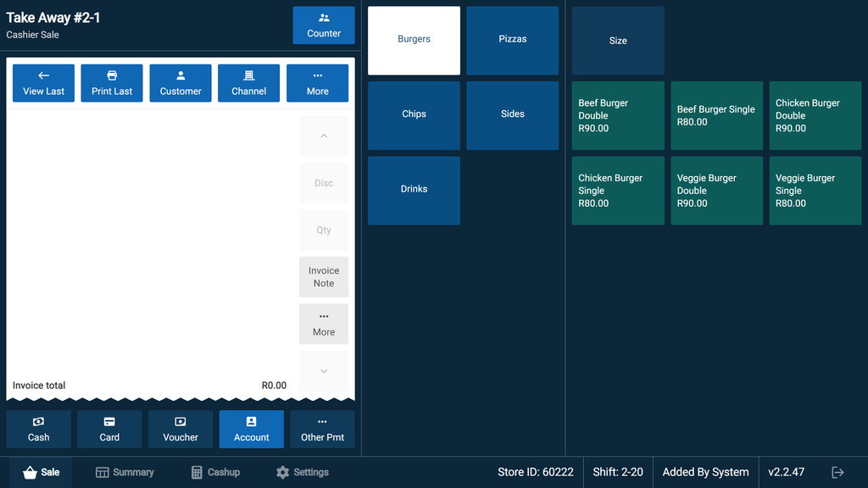The width and height of the screenshot is (868, 488).
Task: Open Other Pmt payment options
Action: [x=323, y=430]
